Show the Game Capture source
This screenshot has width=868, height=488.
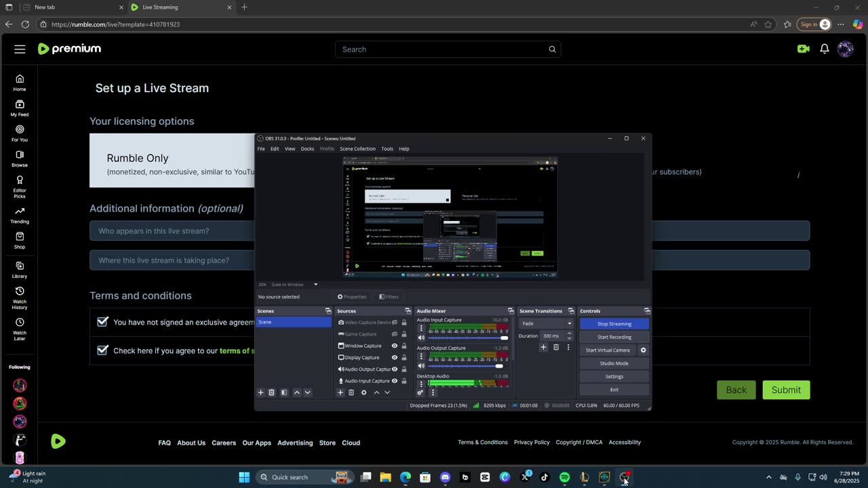[395, 334]
